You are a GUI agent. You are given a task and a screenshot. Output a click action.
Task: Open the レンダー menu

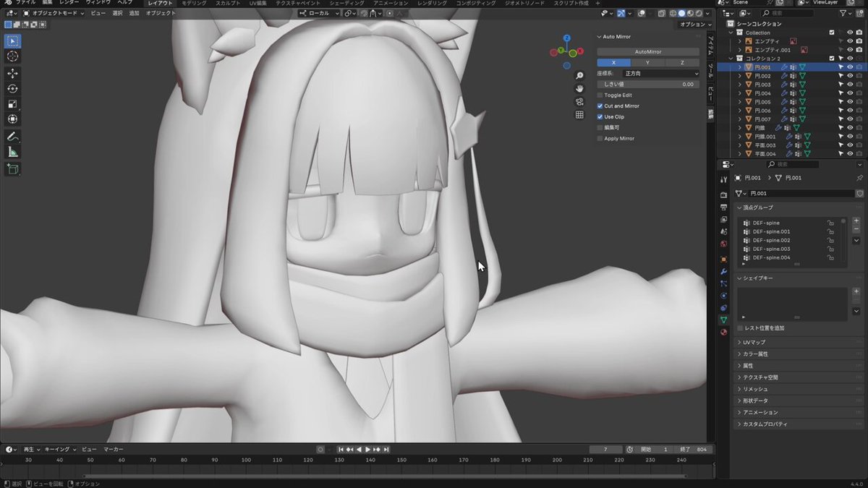point(69,3)
